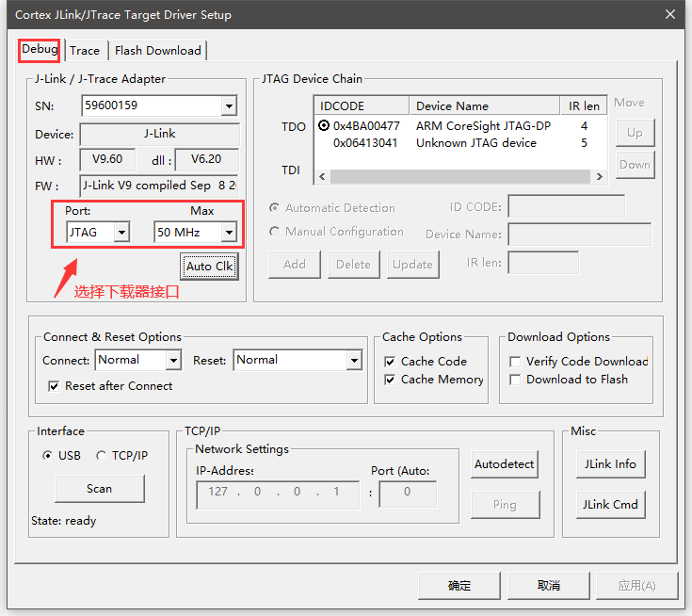Open the Trace tab
Image resolution: width=692 pixels, height=616 pixels.
pos(85,51)
